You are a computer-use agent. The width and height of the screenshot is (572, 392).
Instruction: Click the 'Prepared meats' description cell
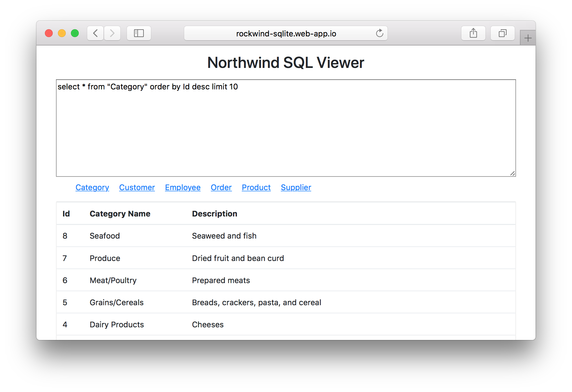click(221, 280)
